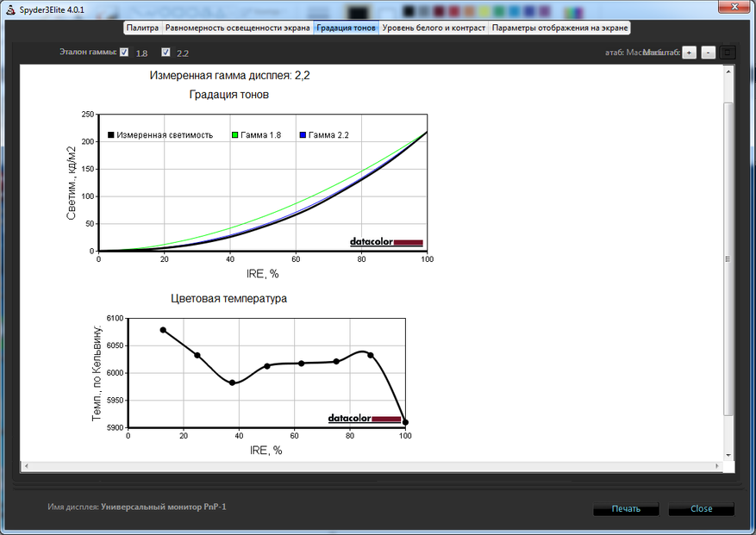Click the vertical scrollbar thumb
Screen dimensions: 756x535
click(728, 258)
